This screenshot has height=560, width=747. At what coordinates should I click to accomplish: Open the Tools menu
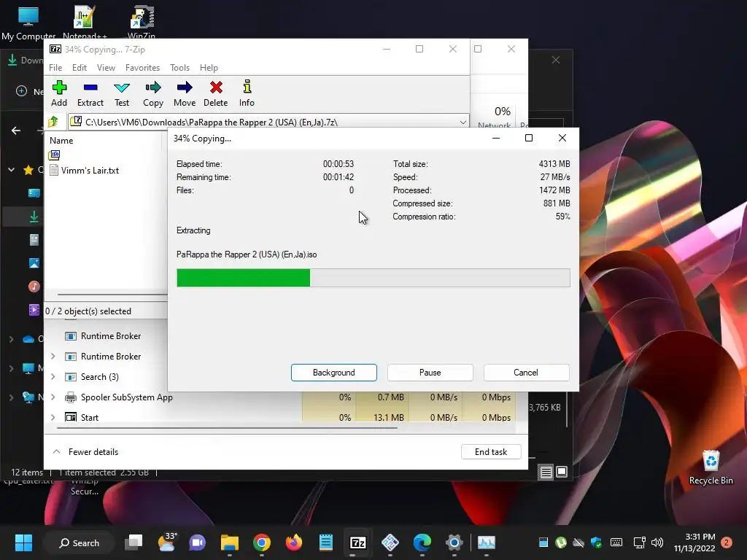tap(179, 68)
